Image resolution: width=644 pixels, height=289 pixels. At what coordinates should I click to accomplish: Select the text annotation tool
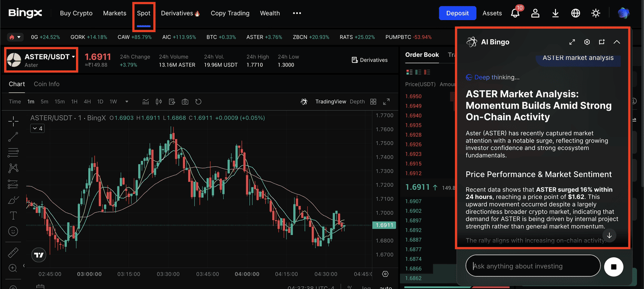pyautogui.click(x=14, y=215)
